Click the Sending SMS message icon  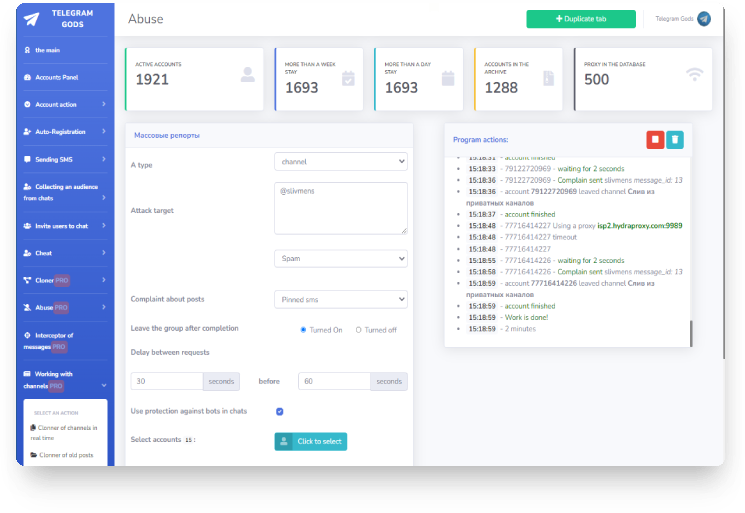tap(27, 159)
